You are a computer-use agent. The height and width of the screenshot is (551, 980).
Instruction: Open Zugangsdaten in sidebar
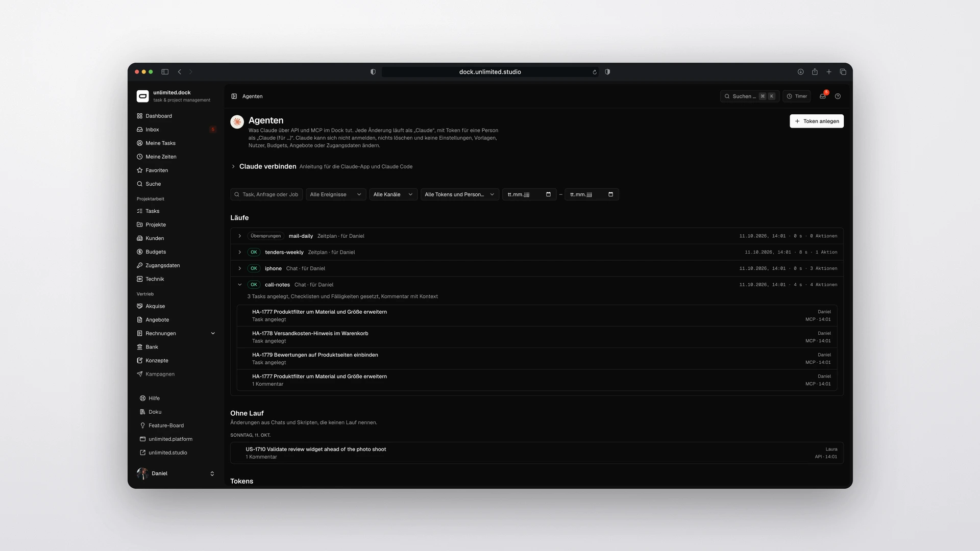(x=176, y=265)
